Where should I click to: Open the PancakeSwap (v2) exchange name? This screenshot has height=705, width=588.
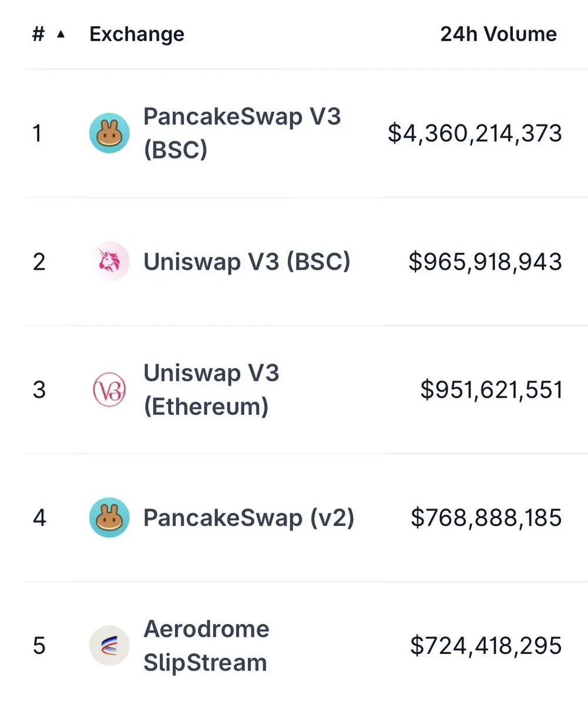point(248,518)
